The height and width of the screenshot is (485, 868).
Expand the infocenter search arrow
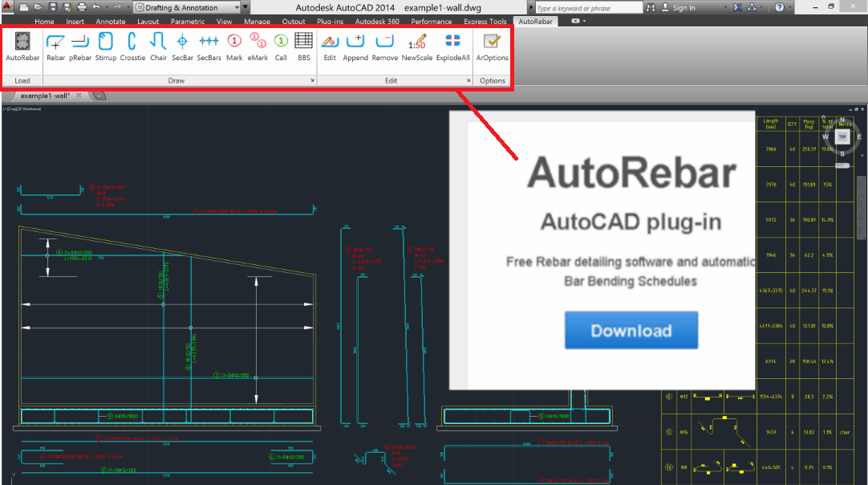coord(531,8)
